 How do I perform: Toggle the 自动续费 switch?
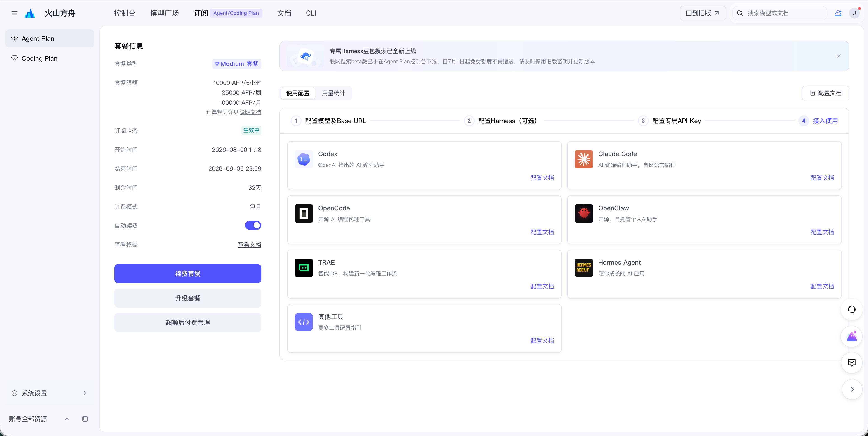pos(253,225)
